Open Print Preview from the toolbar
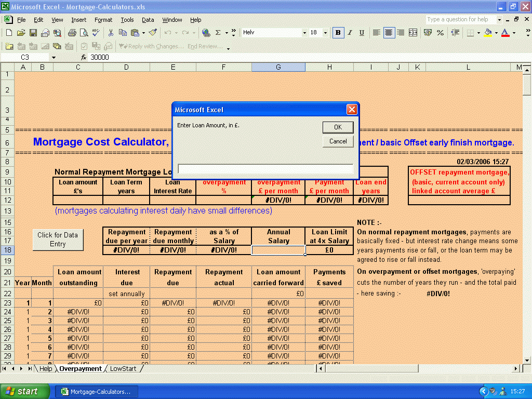 (x=84, y=33)
